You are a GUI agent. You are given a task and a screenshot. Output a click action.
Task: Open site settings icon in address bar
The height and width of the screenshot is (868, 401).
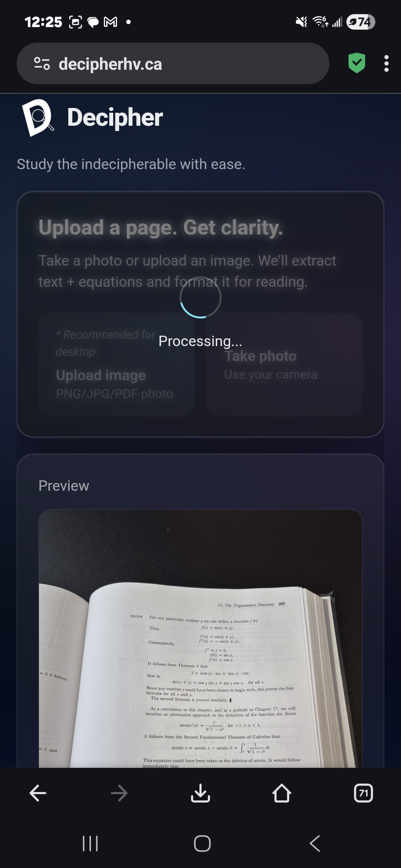[42, 63]
